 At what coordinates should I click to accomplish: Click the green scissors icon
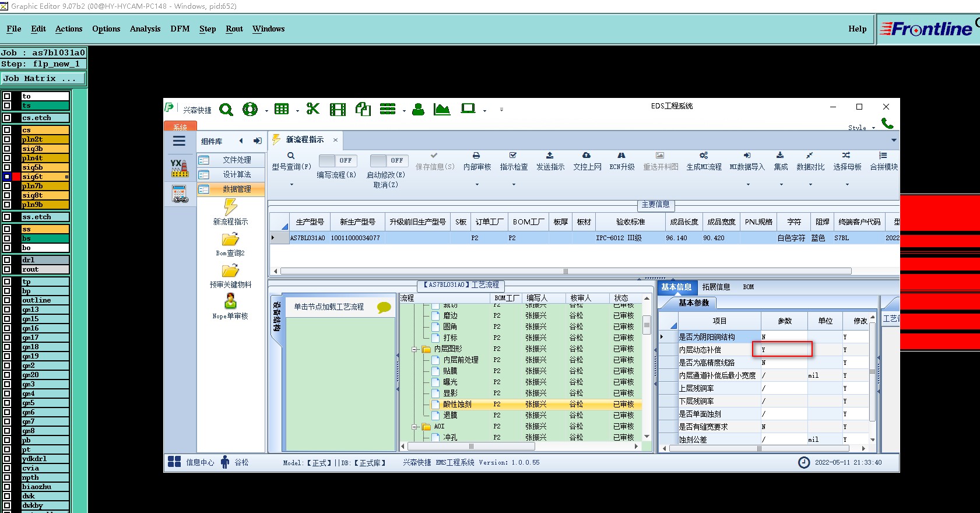tap(313, 109)
